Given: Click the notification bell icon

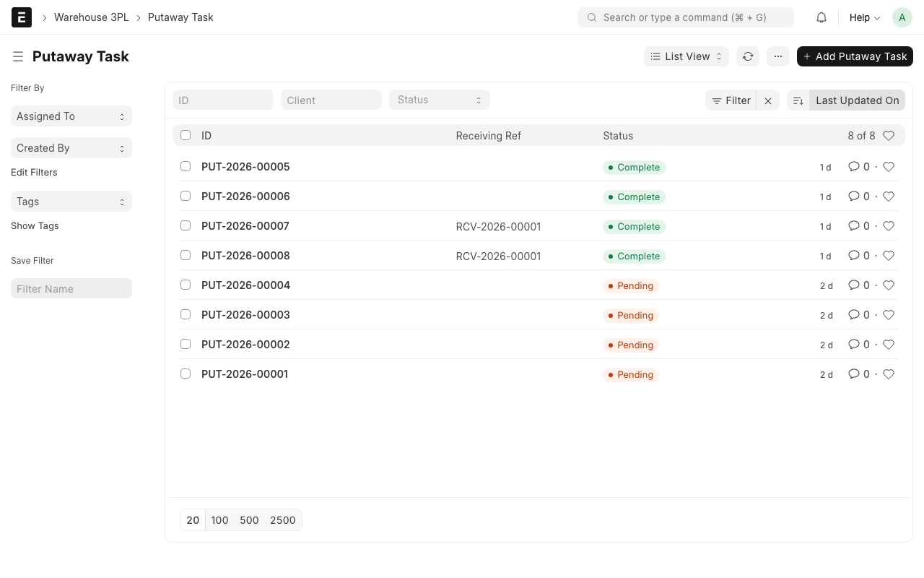Looking at the screenshot, I should tap(821, 17).
